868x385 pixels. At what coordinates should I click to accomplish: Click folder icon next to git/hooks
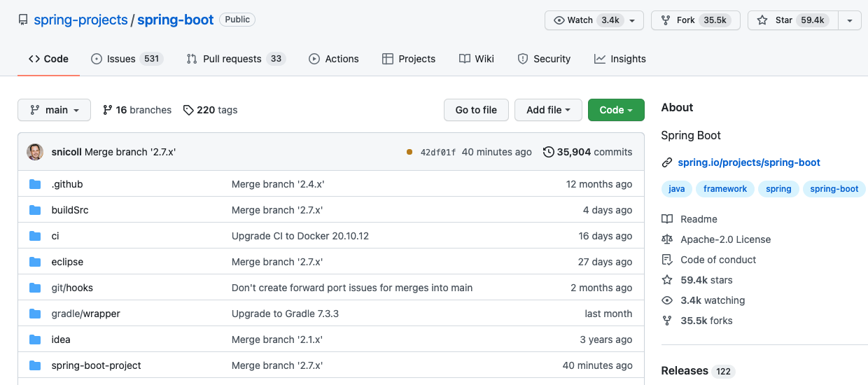(x=35, y=288)
